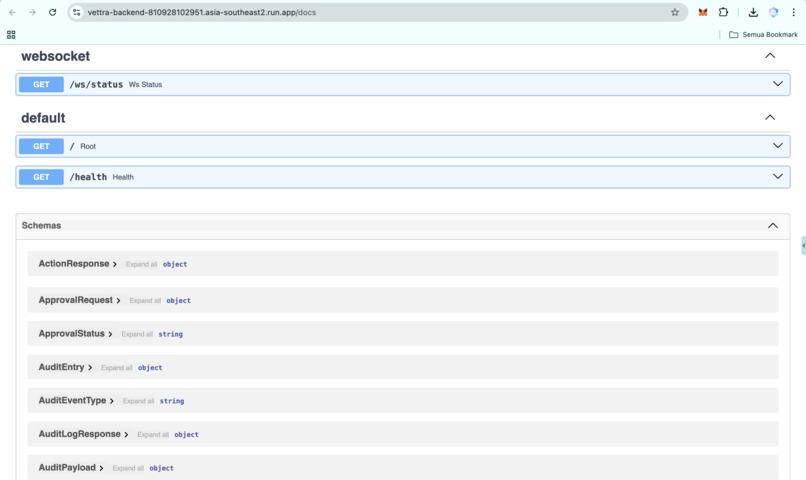This screenshot has width=806, height=480.
Task: Open the apps grid in bookmarks bar
Action: (11, 34)
